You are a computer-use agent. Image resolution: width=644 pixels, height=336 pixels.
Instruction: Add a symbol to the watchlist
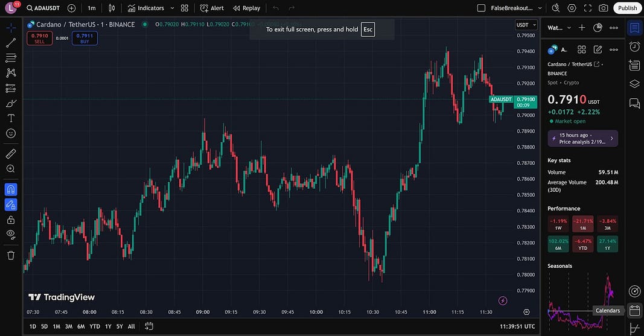pos(582,28)
